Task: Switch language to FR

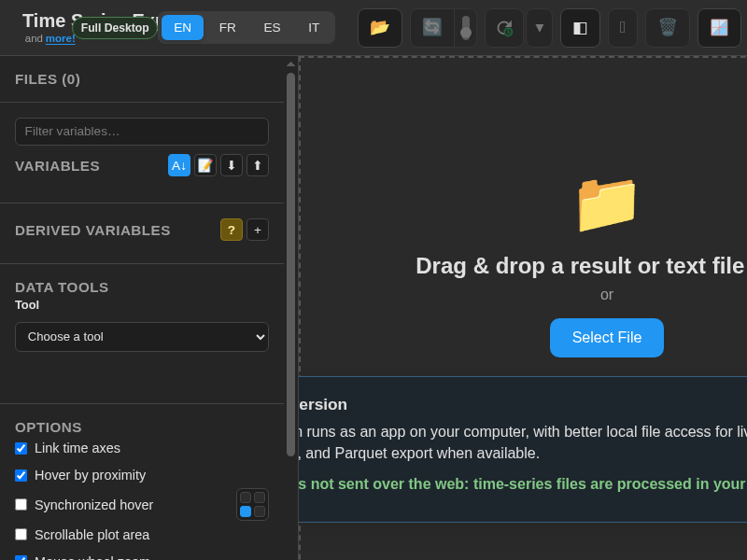Action: [x=227, y=28]
